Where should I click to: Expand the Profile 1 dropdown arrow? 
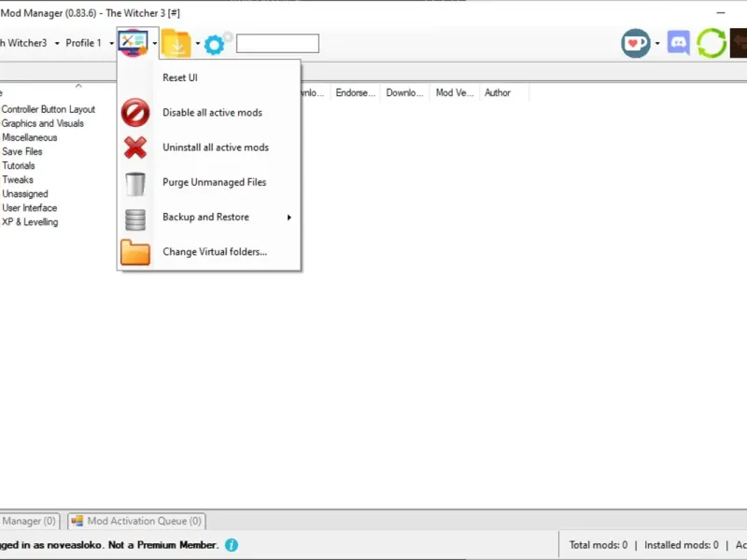111,43
